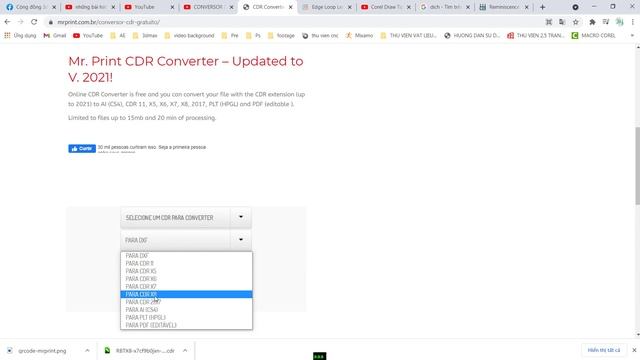640x360 pixels.
Task: Open the 3dmax bookmarks folder
Action: (x=145, y=36)
